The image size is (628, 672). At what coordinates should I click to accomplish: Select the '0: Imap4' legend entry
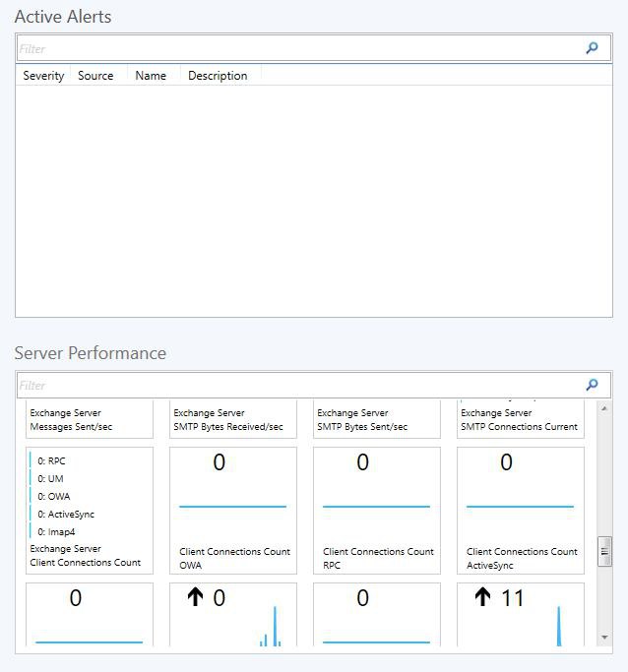coord(56,532)
